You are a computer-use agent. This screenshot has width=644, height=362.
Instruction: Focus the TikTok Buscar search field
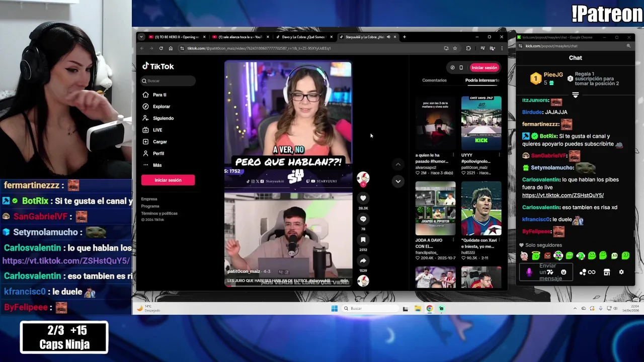point(168,80)
